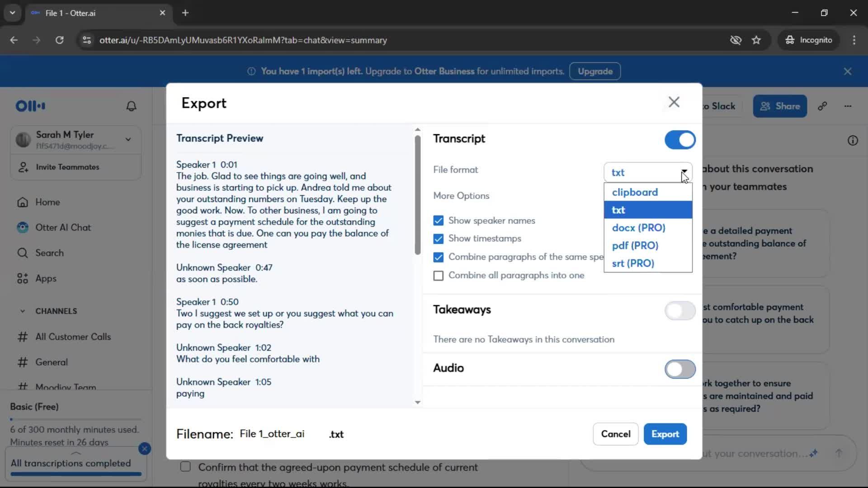Check the Confirm payment schedule action item
The height and width of the screenshot is (488, 868).
[185, 466]
